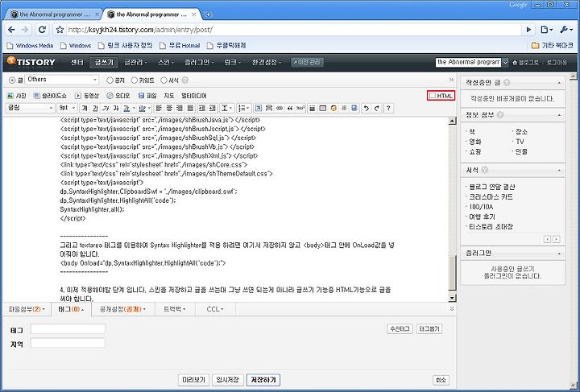
Task: Switch to the 트랙백 tab
Action: 175,309
